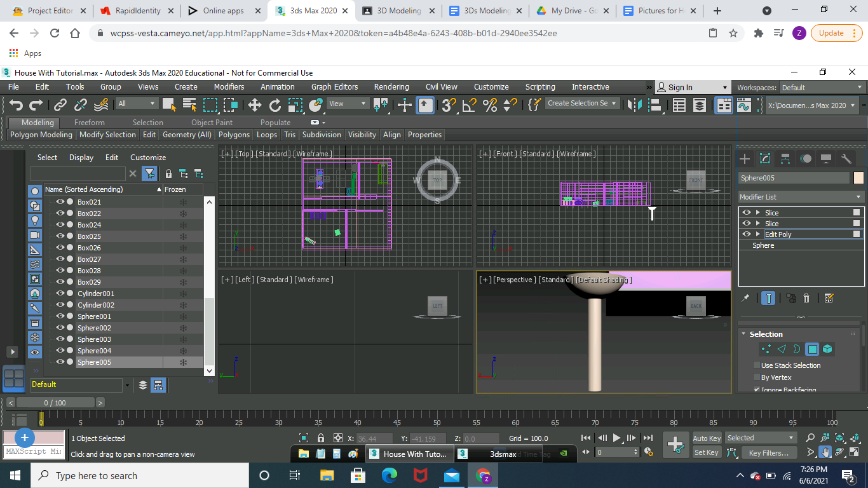Enable Use Stack Selection checkbox
The height and width of the screenshot is (488, 868).
756,365
